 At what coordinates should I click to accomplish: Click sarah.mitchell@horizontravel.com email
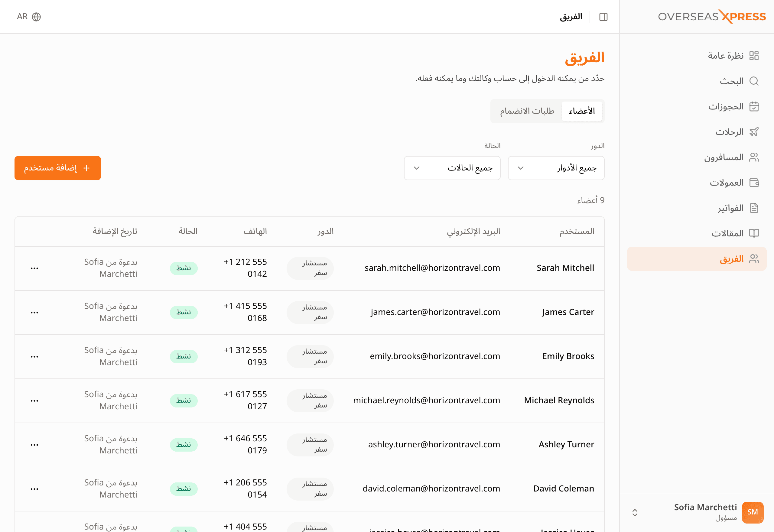click(432, 268)
